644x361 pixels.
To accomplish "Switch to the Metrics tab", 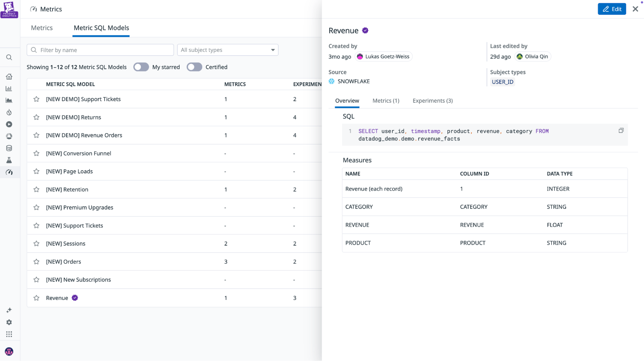I will (x=42, y=28).
